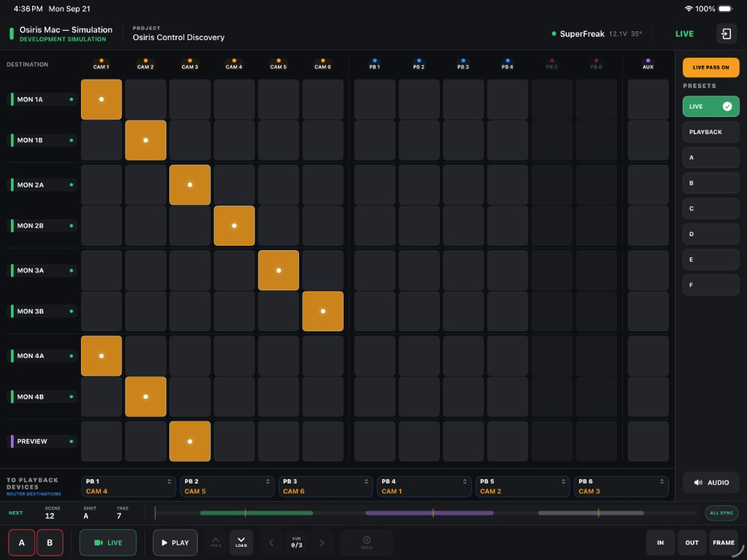This screenshot has height=560, width=747.
Task: Select preset E
Action: click(x=711, y=260)
